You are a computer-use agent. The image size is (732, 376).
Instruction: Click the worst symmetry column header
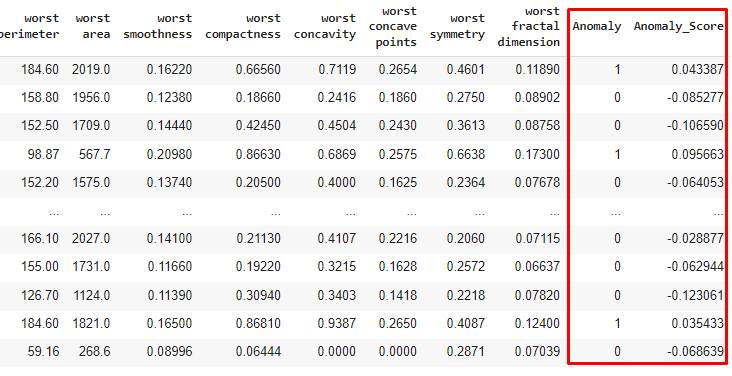pyautogui.click(x=457, y=26)
